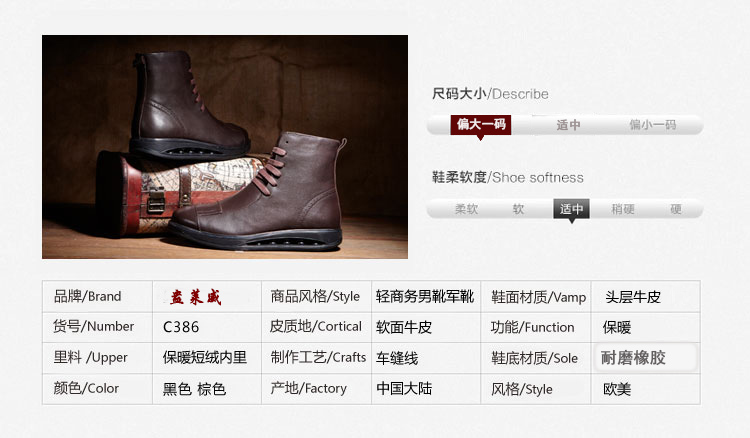Image resolution: width=750 pixels, height=438 pixels.
Task: Click the 中国大陆 factory value
Action: 404,388
